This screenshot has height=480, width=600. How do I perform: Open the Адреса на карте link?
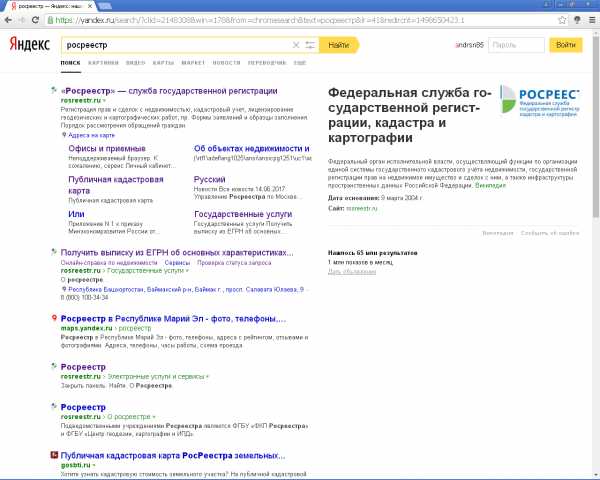pyautogui.click(x=91, y=135)
